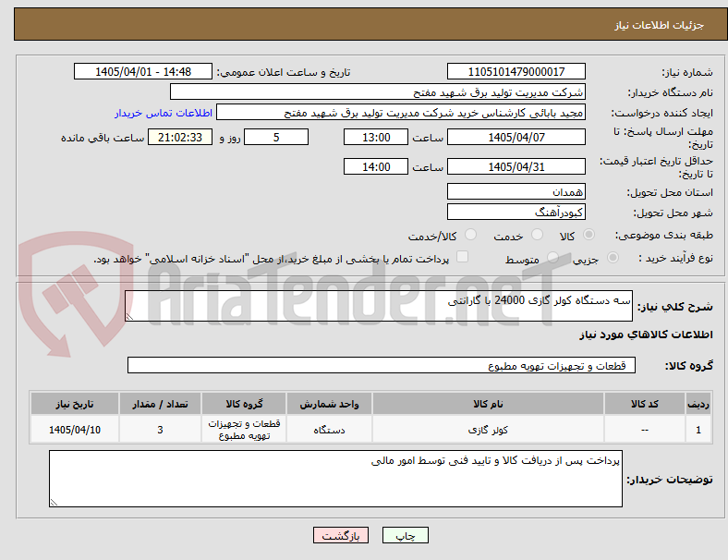Click the announcement date field 1405/04/01 - 14:48
Viewport: 728px width, 560px height.
tap(143, 72)
